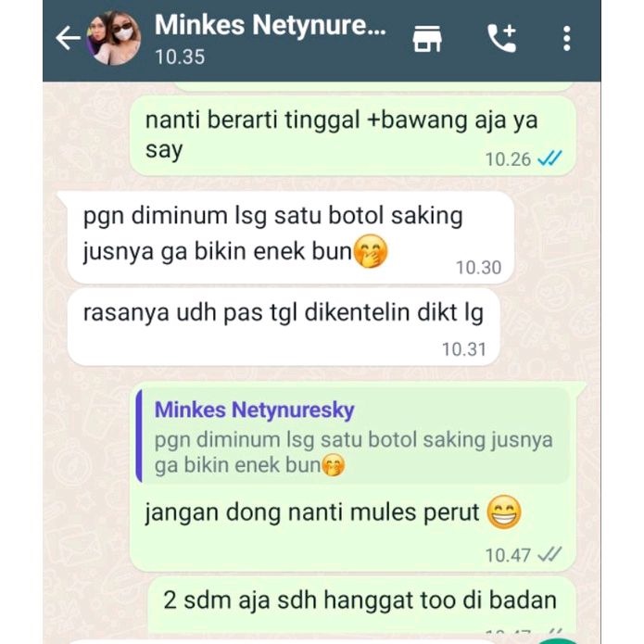Image resolution: width=644 pixels, height=644 pixels.
Task: Tap small emoji inside quoted reply
Action: (333, 465)
